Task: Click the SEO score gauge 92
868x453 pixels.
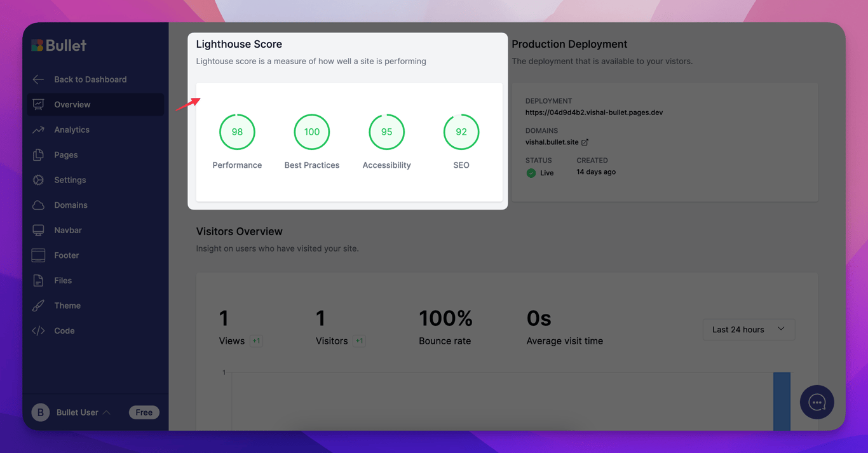Action: pos(461,132)
